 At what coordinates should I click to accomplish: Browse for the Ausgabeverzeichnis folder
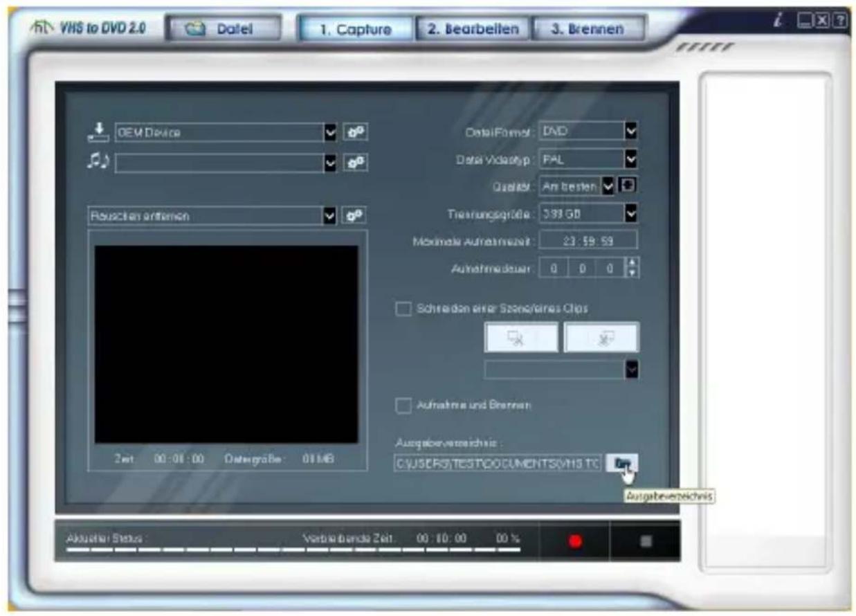point(622,463)
